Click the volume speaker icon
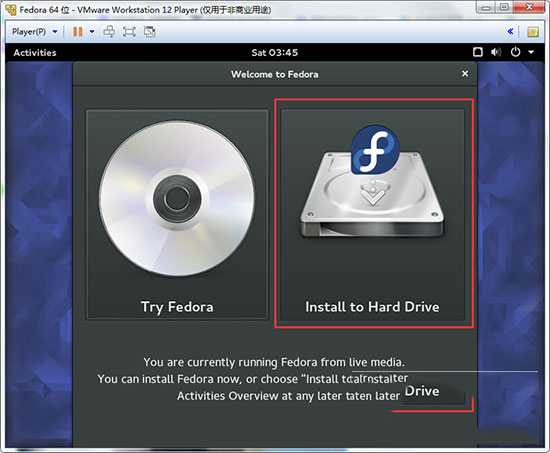550x453 pixels. 496,52
